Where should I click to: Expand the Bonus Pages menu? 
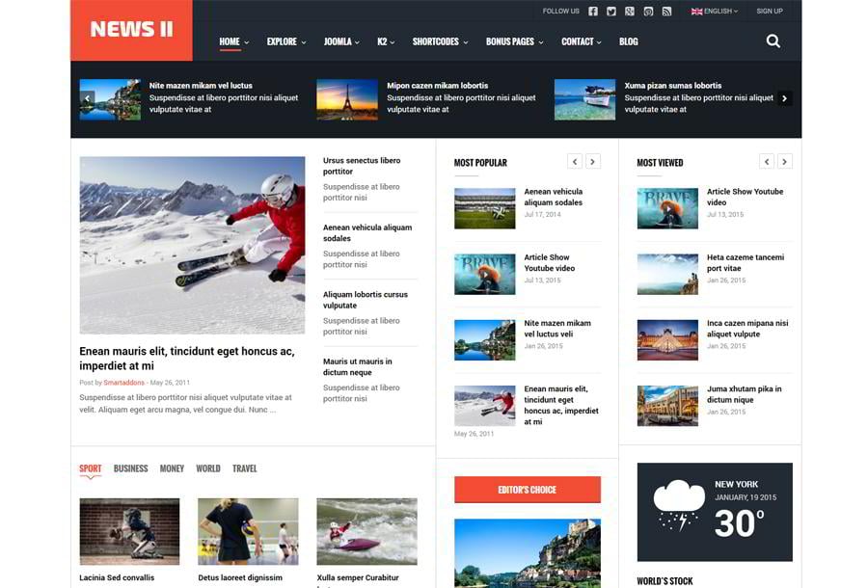click(514, 41)
